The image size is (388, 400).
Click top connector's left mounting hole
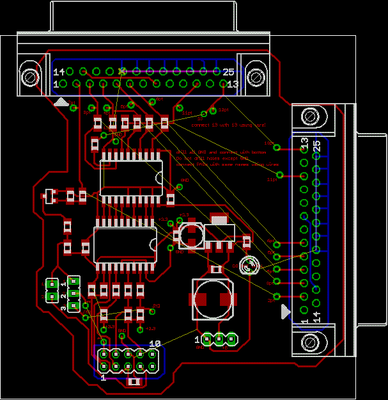pyautogui.click(x=29, y=77)
